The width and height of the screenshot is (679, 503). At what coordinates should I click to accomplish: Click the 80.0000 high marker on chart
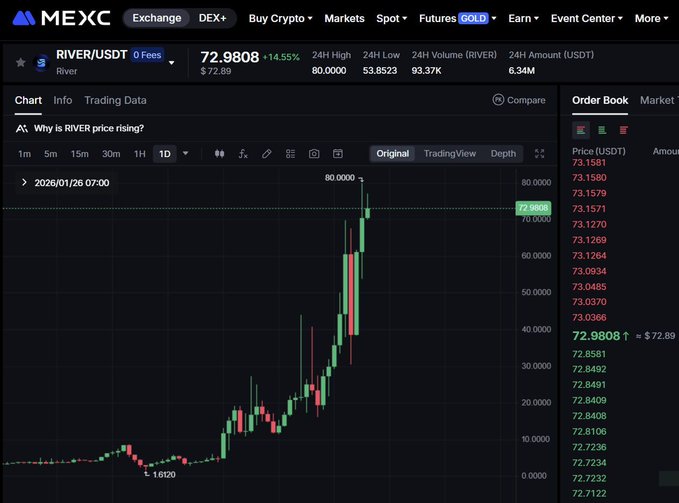(x=340, y=178)
